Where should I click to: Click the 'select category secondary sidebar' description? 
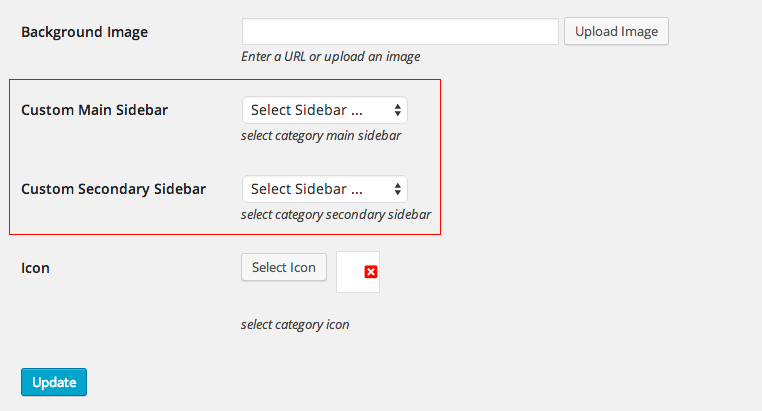[x=336, y=214]
